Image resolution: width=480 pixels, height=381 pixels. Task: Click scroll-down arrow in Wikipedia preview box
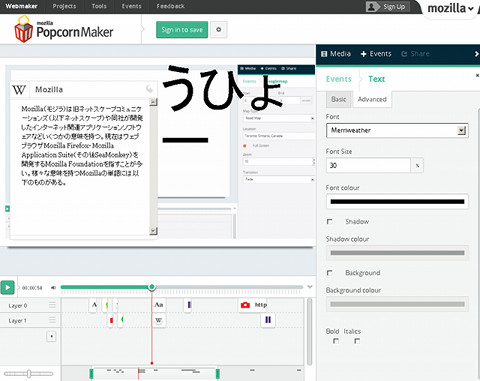tap(153, 231)
